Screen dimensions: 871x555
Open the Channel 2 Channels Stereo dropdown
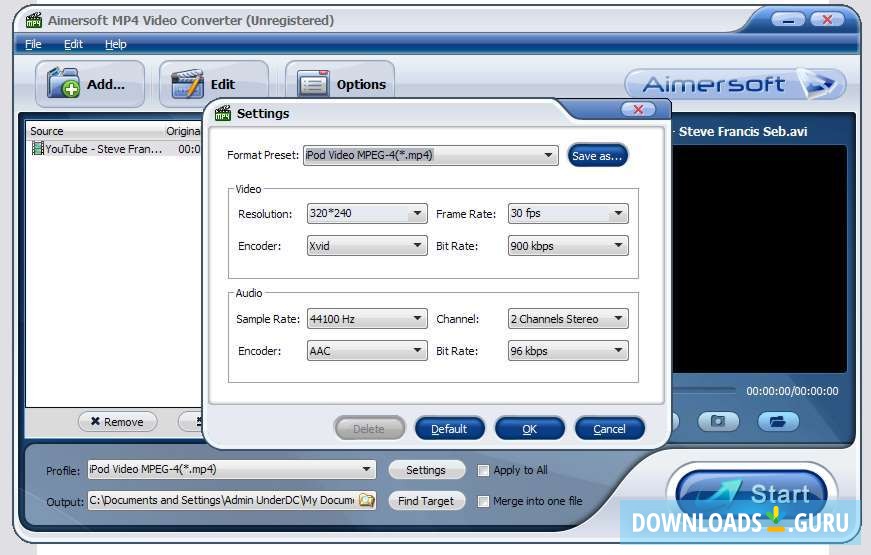568,318
